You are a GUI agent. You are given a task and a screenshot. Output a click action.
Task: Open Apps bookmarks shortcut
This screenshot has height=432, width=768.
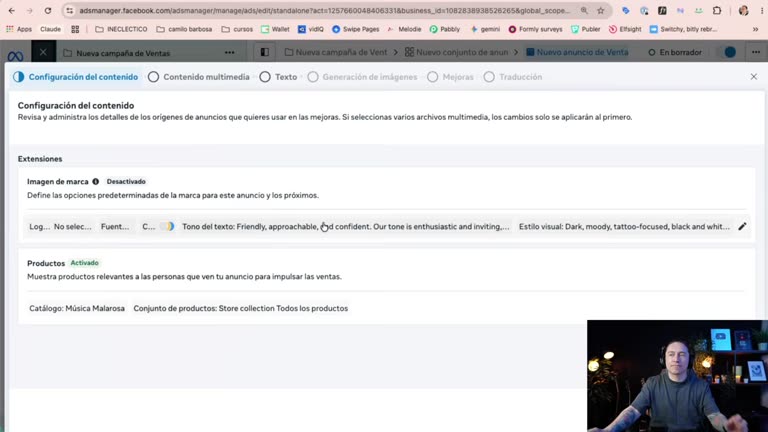(x=19, y=29)
